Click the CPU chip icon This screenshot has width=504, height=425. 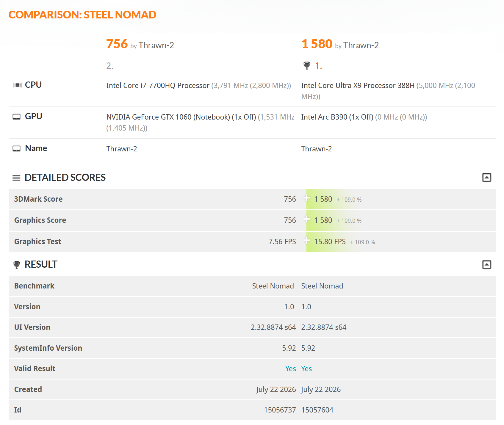coord(18,85)
